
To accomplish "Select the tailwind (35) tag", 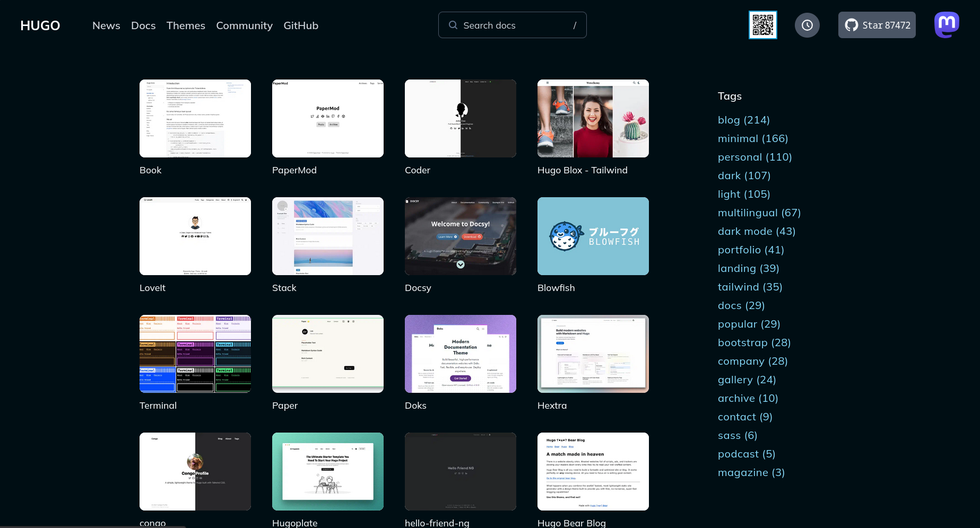I will tap(750, 287).
